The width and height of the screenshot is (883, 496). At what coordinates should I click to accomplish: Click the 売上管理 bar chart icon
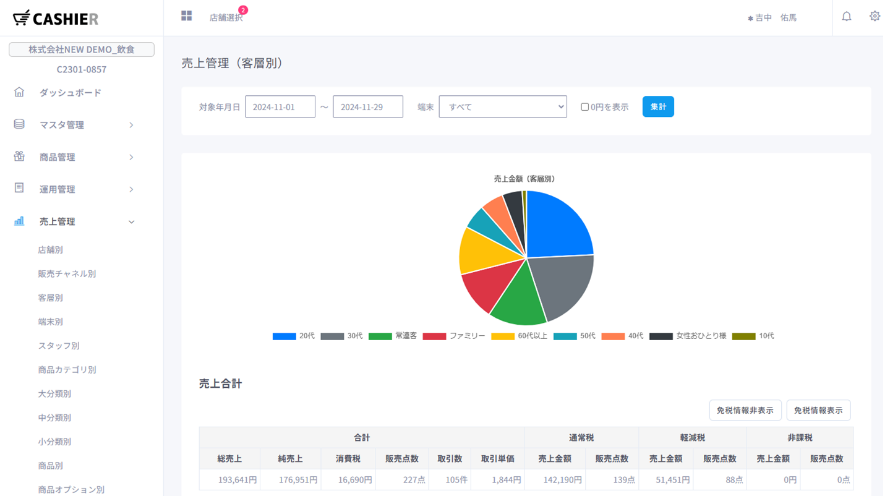[x=19, y=221]
